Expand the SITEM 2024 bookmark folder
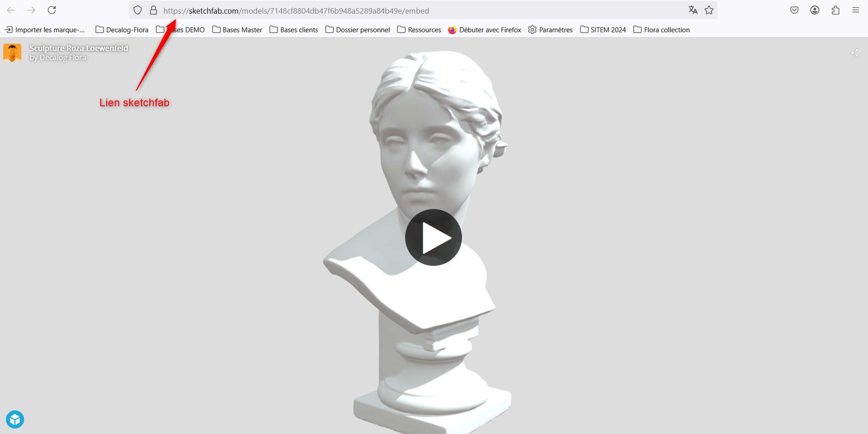This screenshot has width=868, height=434. click(603, 30)
